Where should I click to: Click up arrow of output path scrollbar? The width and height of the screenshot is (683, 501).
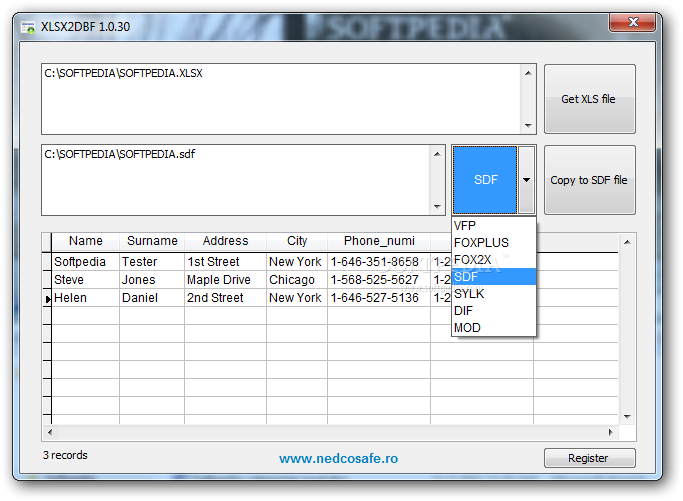coord(437,154)
